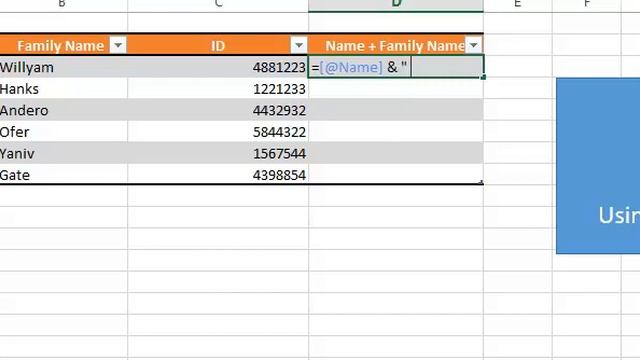Select the empty column D cell in the Yaniv row

click(x=396, y=153)
